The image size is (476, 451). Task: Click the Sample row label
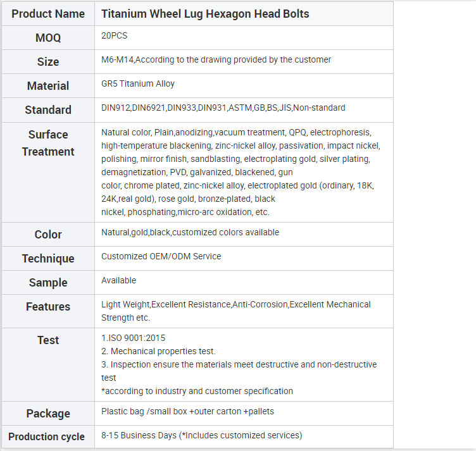tap(48, 282)
